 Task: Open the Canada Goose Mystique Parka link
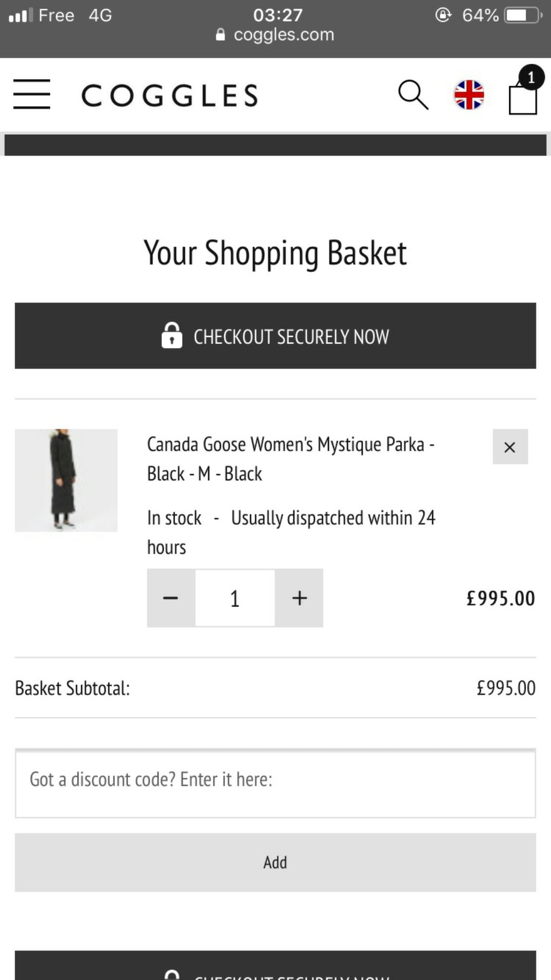click(x=291, y=459)
